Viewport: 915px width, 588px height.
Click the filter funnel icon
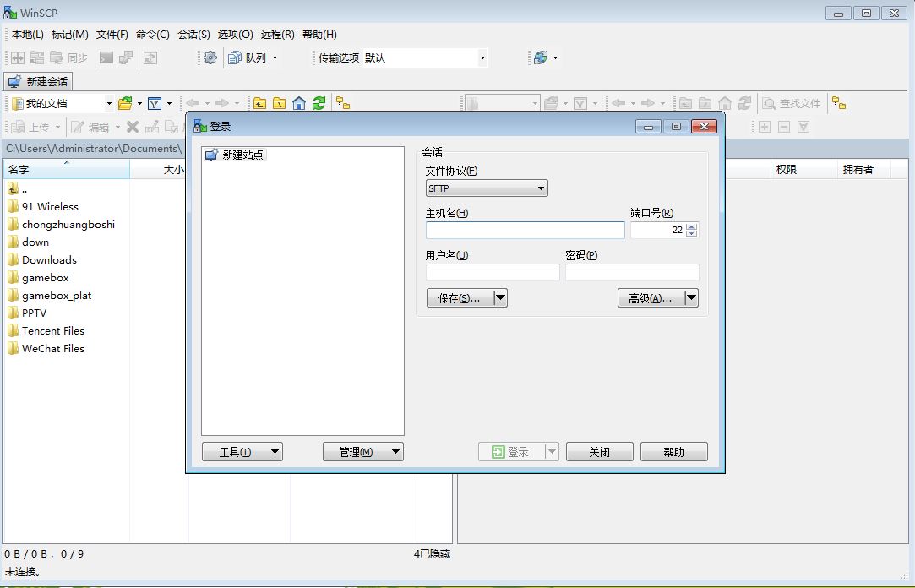[x=155, y=102]
